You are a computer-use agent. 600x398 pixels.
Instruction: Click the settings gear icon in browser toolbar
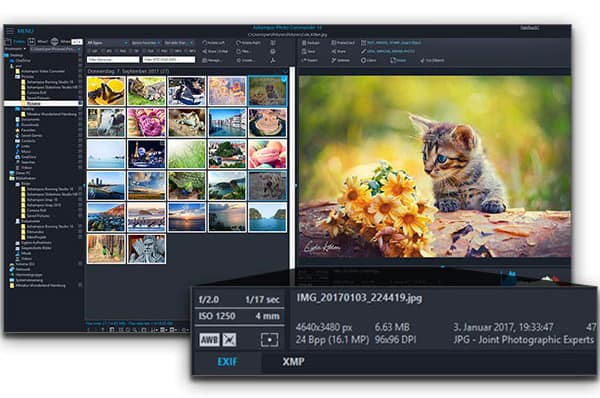coord(273,51)
